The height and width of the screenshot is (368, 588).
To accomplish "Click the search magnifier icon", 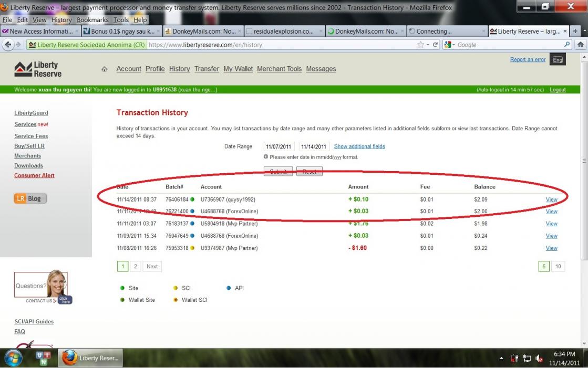I will [x=566, y=45].
